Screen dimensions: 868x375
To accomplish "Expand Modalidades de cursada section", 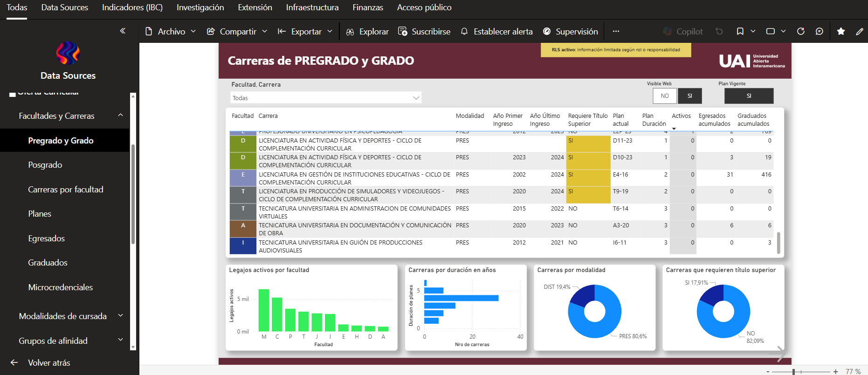I will (120, 316).
